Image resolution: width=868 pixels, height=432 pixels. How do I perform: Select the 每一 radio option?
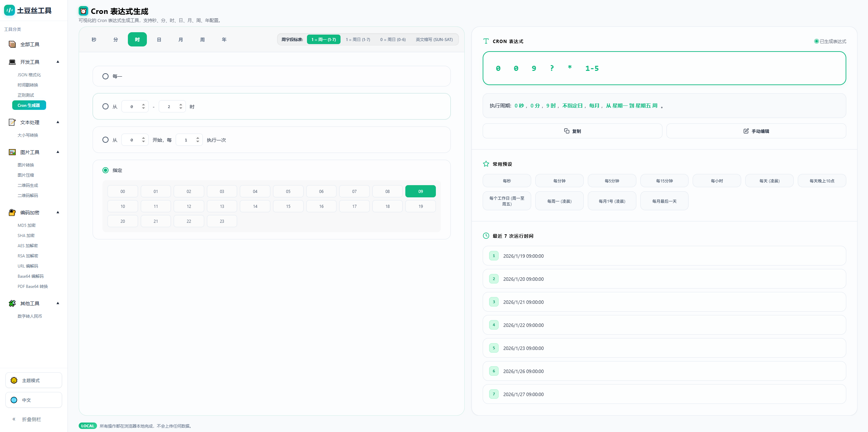click(105, 76)
